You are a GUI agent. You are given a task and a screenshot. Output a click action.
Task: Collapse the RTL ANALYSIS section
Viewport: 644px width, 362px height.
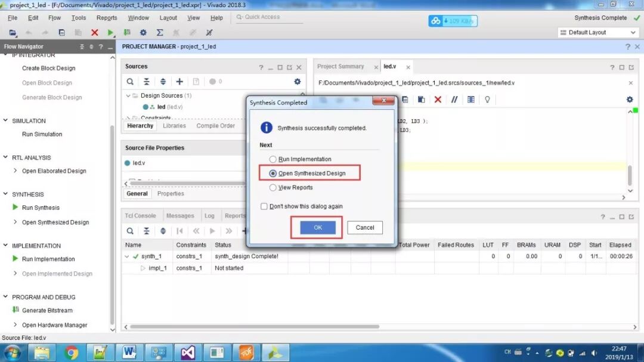pos(5,157)
